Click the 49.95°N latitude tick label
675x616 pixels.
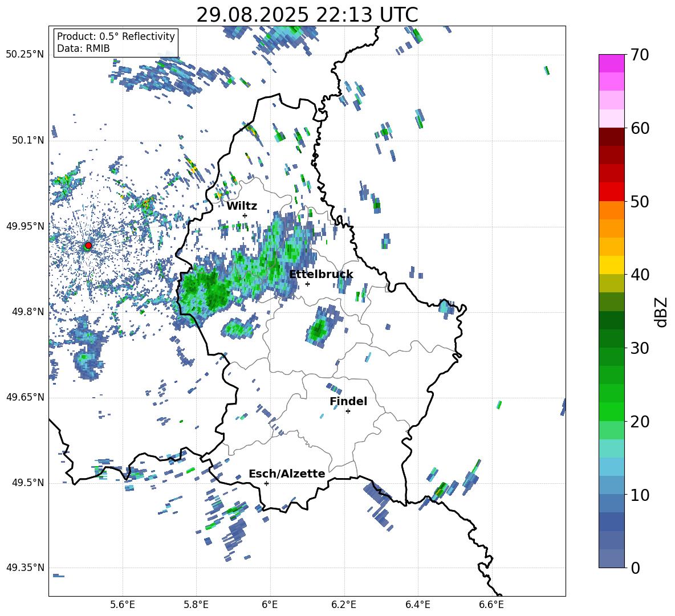coord(25,226)
